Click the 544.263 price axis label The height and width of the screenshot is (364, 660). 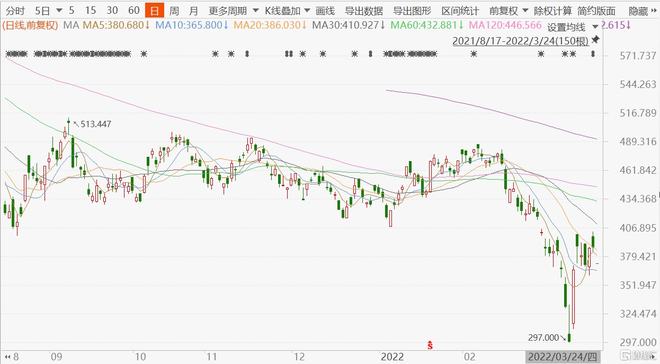tap(638, 84)
